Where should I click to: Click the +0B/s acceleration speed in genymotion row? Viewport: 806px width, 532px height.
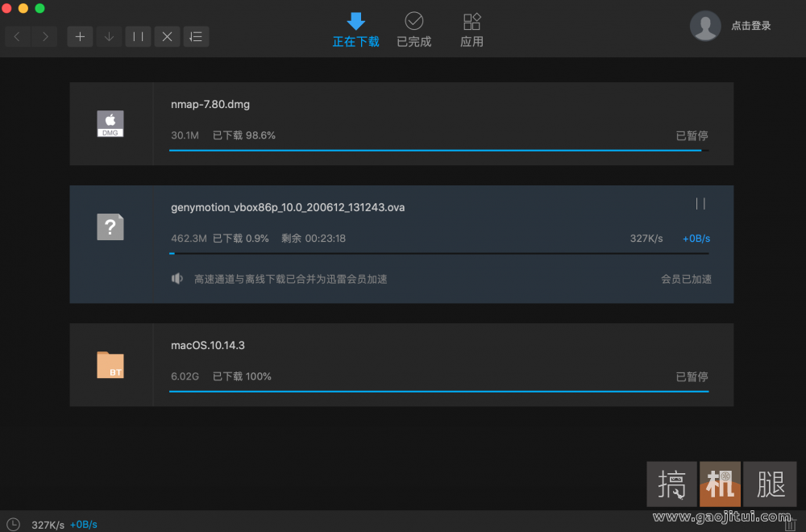tap(696, 239)
